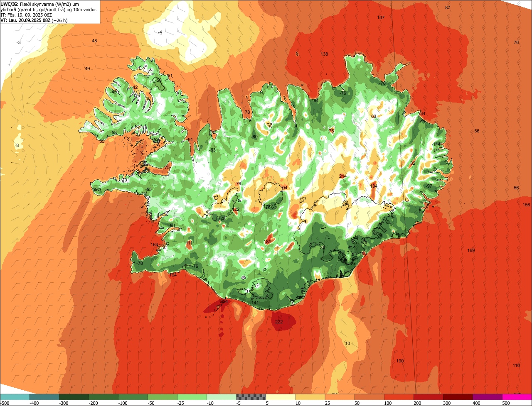Click the map value "214"
This screenshot has width=532, height=406.
click(343, 176)
